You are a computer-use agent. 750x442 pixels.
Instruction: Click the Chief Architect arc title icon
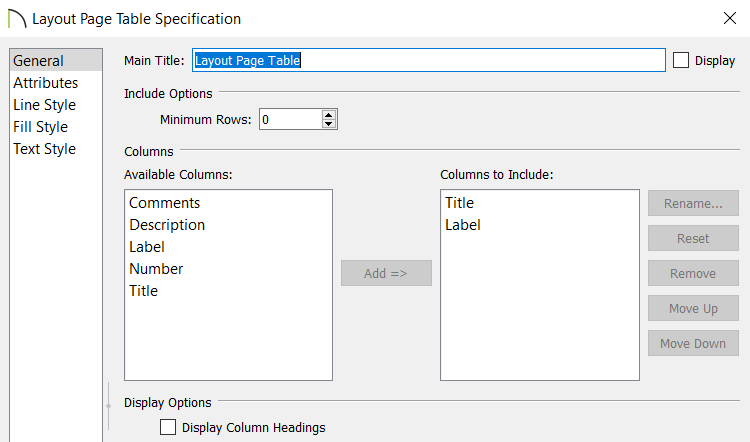(x=17, y=19)
